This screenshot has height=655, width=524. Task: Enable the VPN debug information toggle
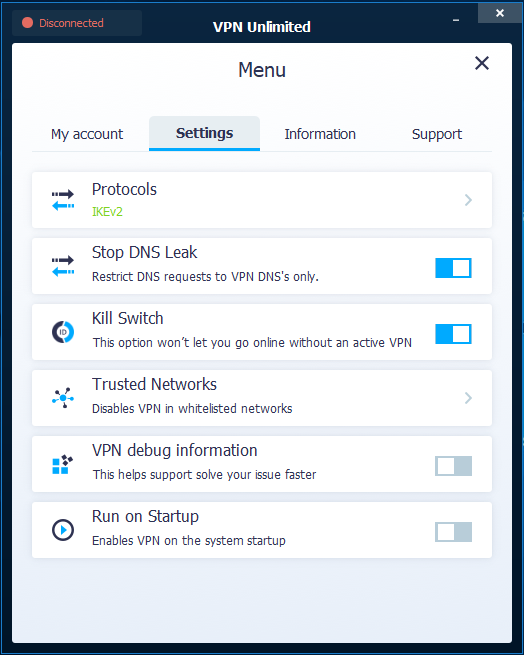453,466
